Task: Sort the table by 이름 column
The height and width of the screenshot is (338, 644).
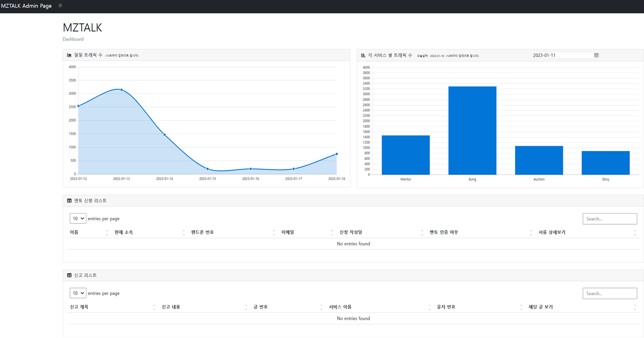Action: tap(89, 232)
